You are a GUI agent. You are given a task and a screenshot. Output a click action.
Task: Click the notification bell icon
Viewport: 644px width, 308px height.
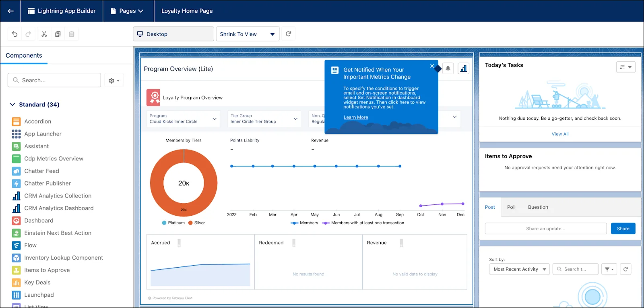click(x=448, y=69)
